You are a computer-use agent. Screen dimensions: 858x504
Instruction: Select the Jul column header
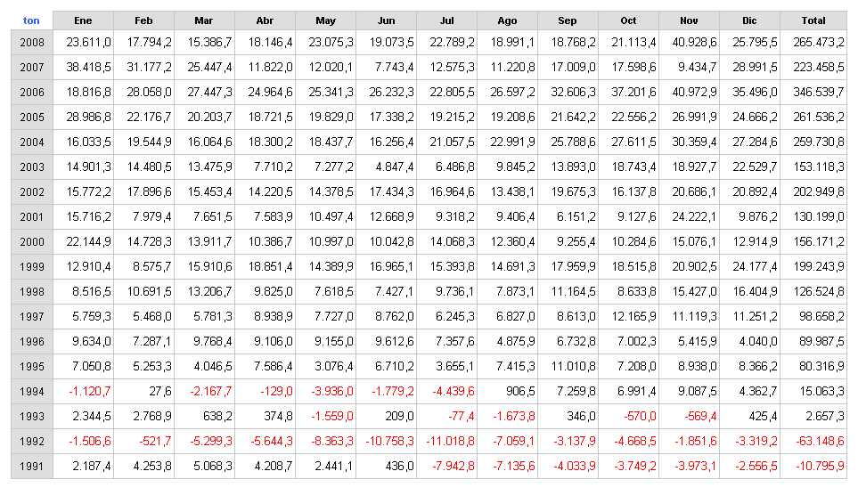point(446,20)
